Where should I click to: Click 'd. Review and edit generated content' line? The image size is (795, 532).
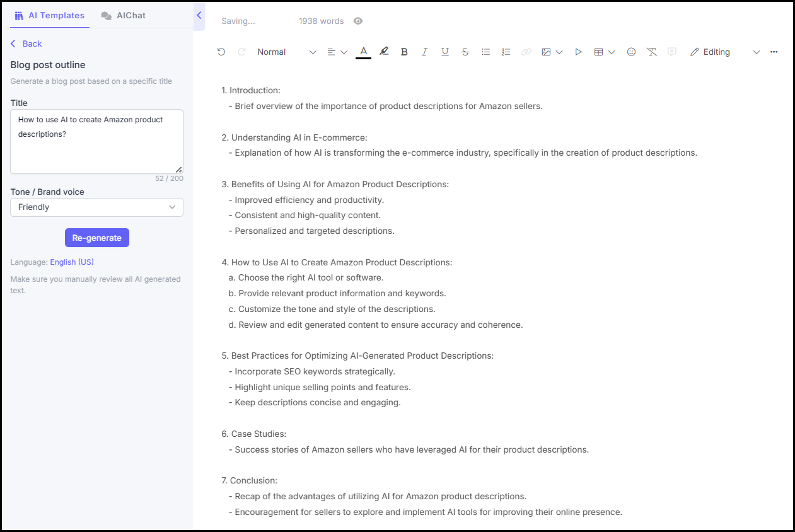[x=376, y=325]
